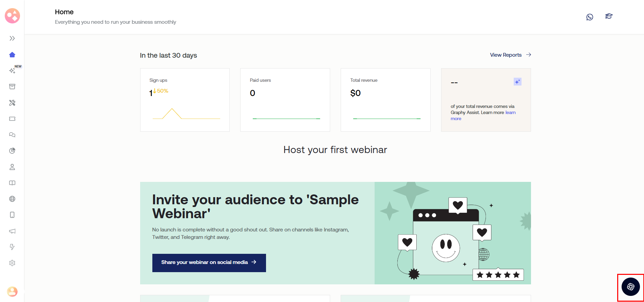Open the pie chart reports icon
This screenshot has width=644, height=302.
pos(12,151)
